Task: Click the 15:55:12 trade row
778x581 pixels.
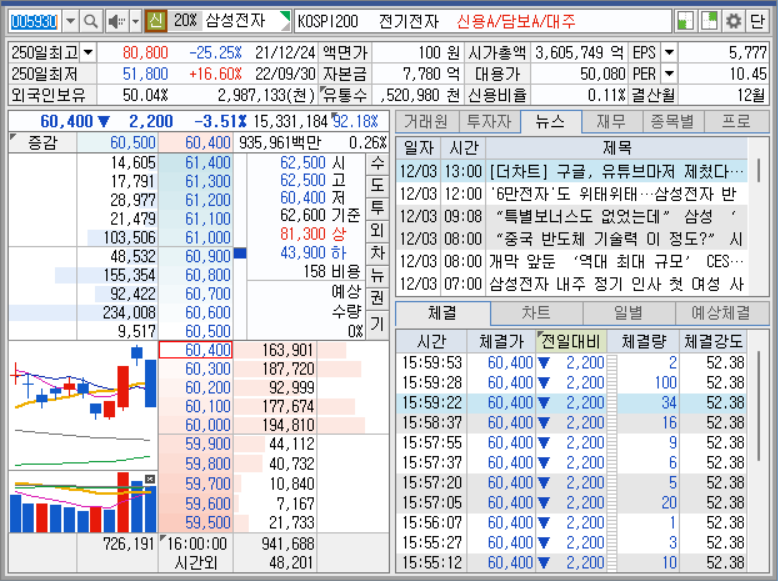Action: tap(572, 563)
